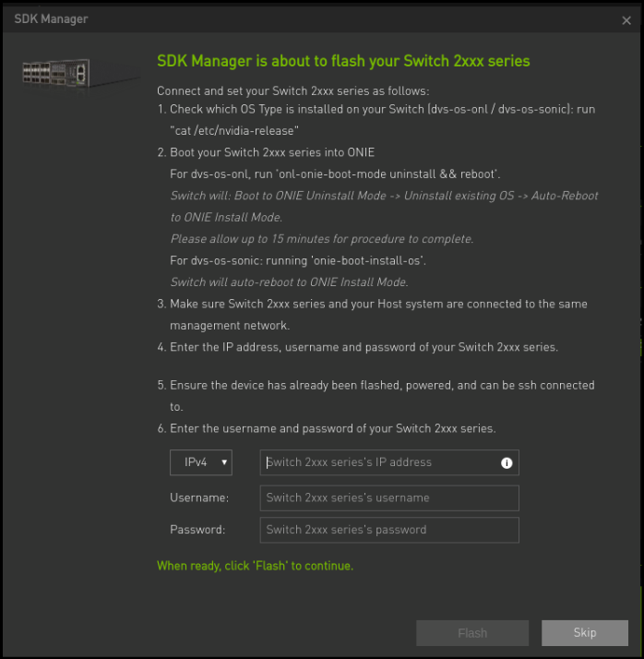Click the 'Please allow up to 15 minutes' note
The width and height of the screenshot is (644, 659).
322,239
